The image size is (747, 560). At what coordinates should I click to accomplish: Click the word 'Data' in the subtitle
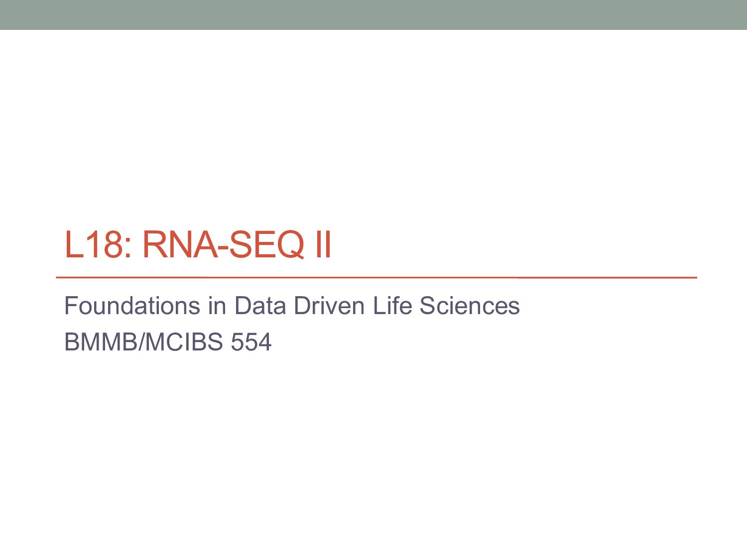260,306
